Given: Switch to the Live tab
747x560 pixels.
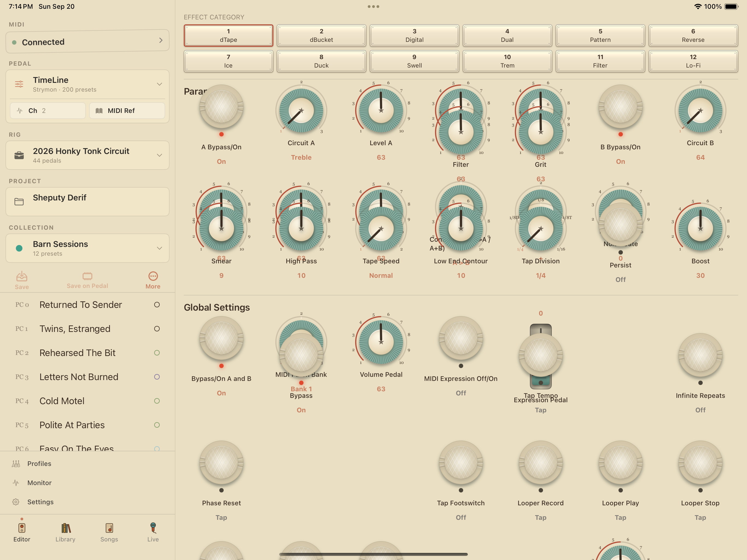Looking at the screenshot, I should (x=153, y=532).
